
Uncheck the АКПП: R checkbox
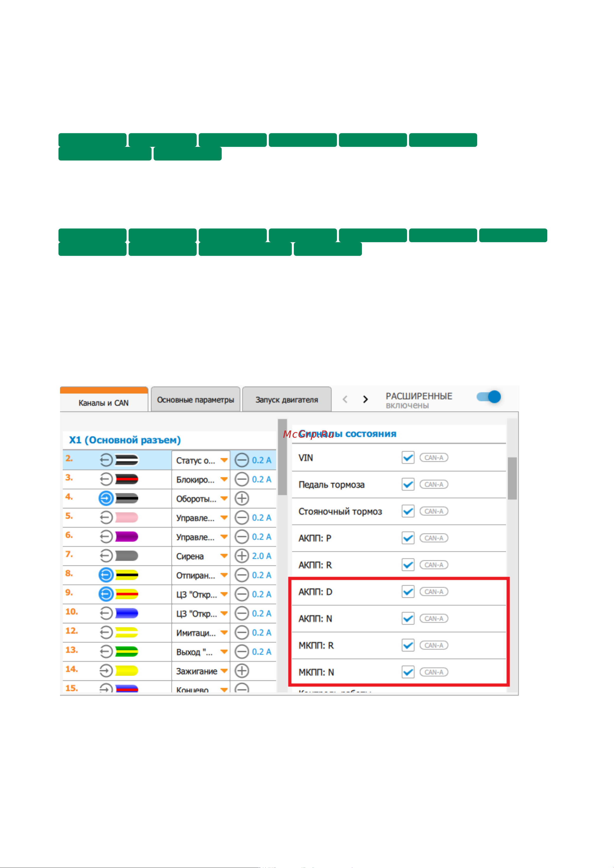point(408,565)
